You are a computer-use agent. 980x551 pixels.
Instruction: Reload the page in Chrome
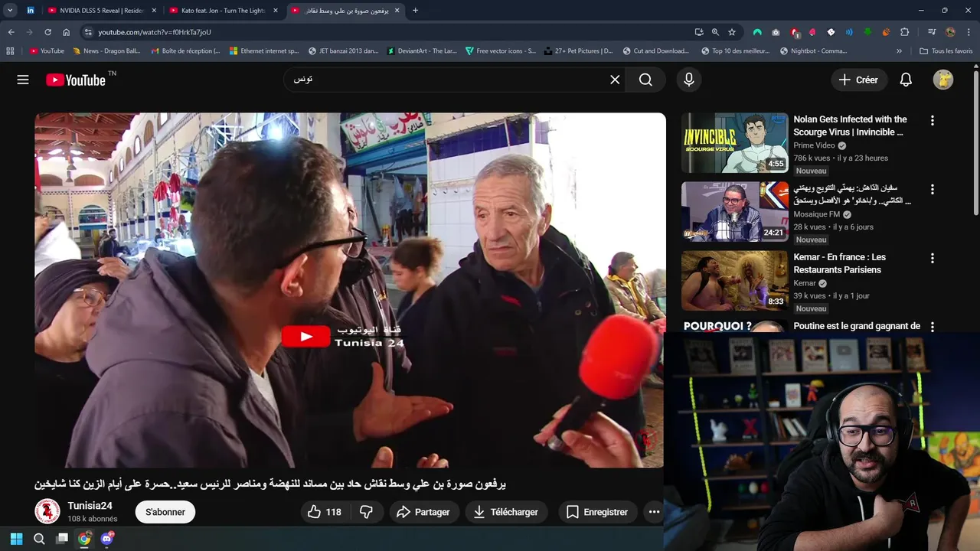pos(47,32)
